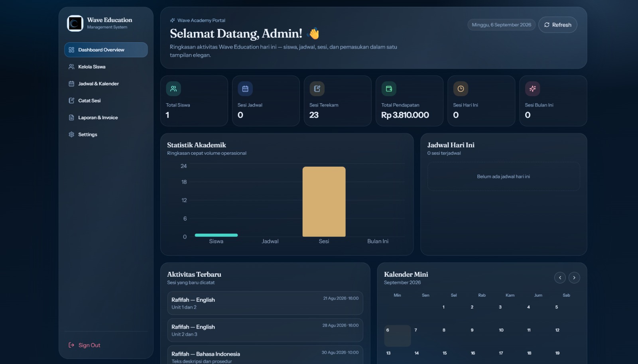Click the Total Siswa users icon
This screenshot has height=364, width=638.
click(173, 89)
